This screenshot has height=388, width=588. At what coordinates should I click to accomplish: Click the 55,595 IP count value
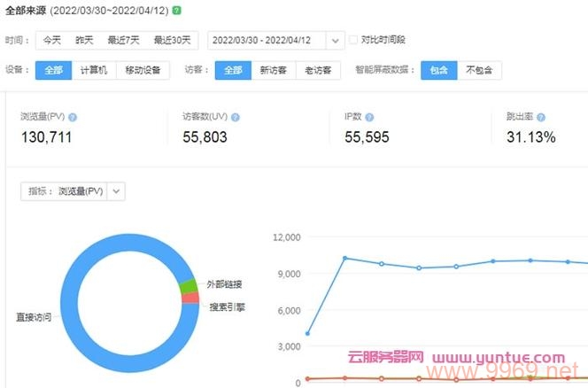coord(367,137)
